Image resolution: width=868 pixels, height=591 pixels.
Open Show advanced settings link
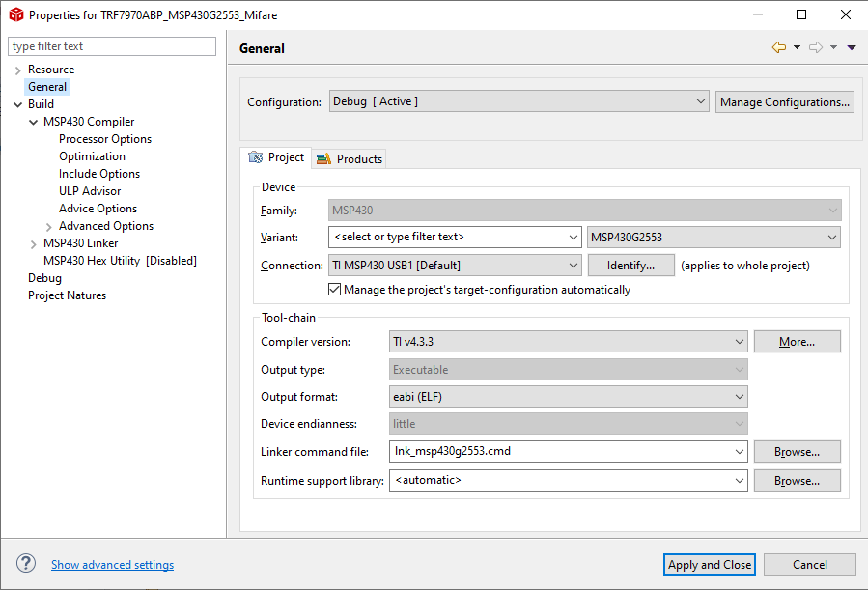point(112,565)
